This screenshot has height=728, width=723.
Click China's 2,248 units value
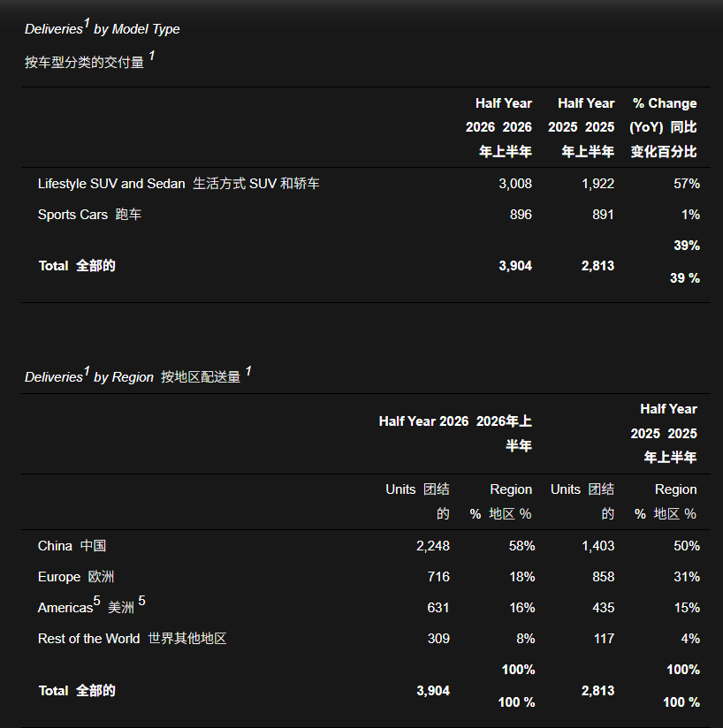(x=433, y=545)
